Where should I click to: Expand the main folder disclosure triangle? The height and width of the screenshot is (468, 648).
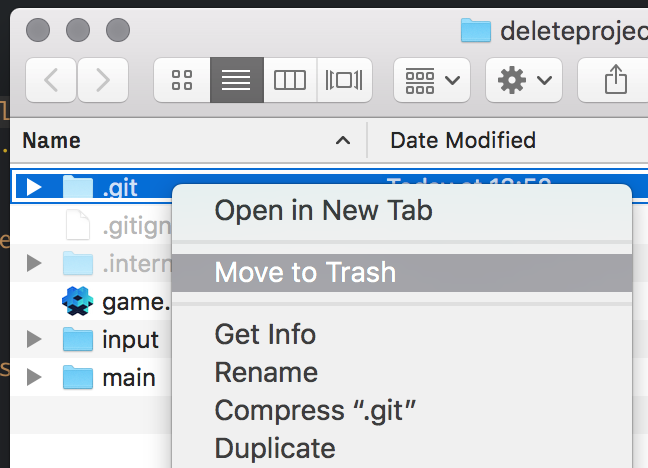pyautogui.click(x=34, y=377)
